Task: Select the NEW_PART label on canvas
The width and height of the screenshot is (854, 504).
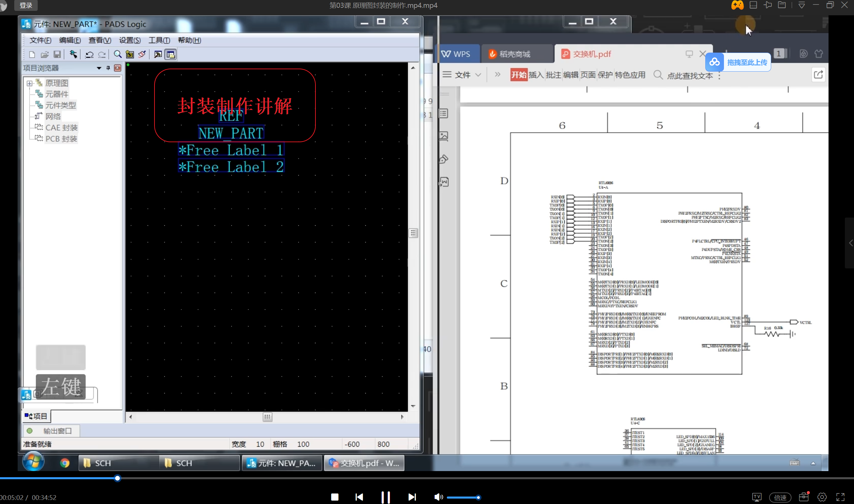Action: [x=231, y=133]
